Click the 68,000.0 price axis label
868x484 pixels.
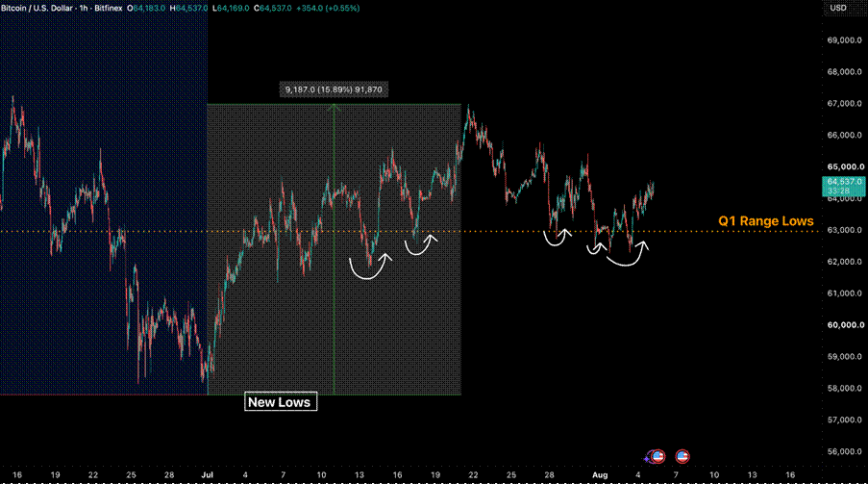click(844, 71)
